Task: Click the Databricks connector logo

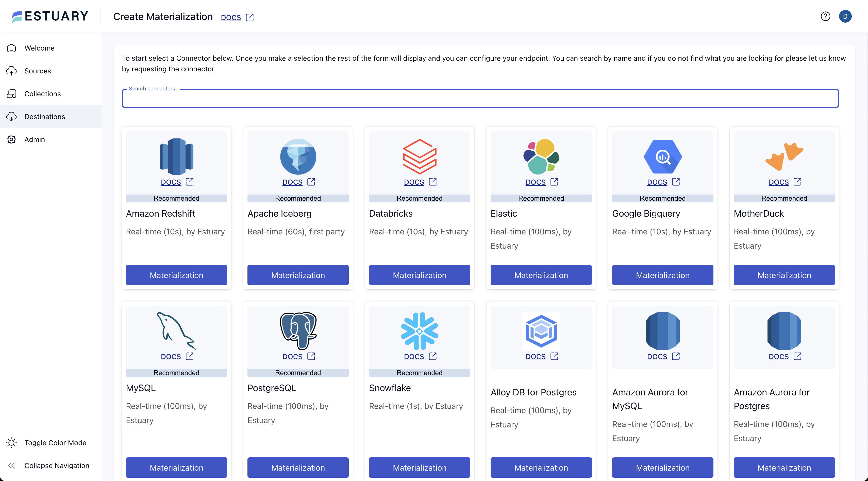Action: tap(419, 156)
